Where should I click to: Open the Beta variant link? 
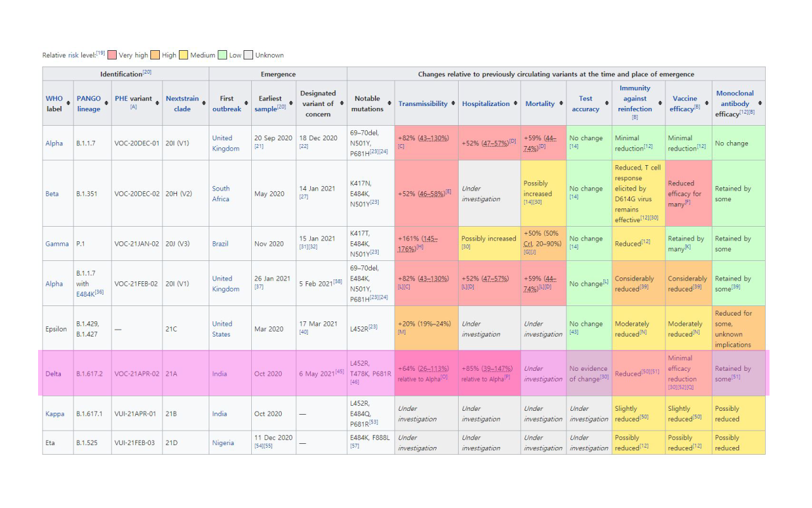pos(52,194)
